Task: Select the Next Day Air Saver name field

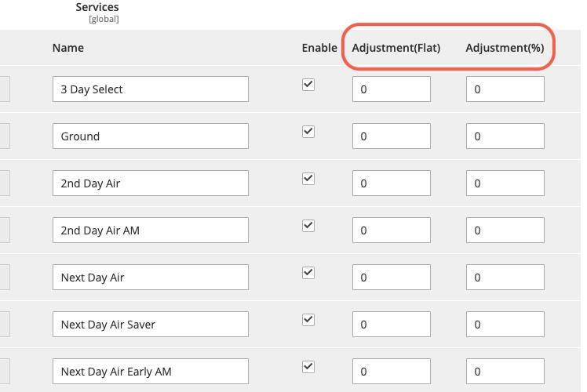Action: [x=151, y=325]
